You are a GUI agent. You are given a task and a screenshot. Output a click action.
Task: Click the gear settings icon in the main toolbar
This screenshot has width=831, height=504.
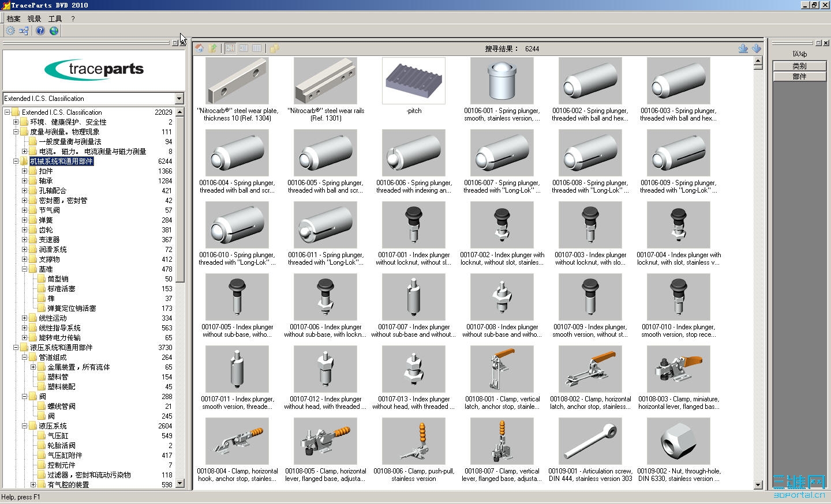(x=10, y=31)
